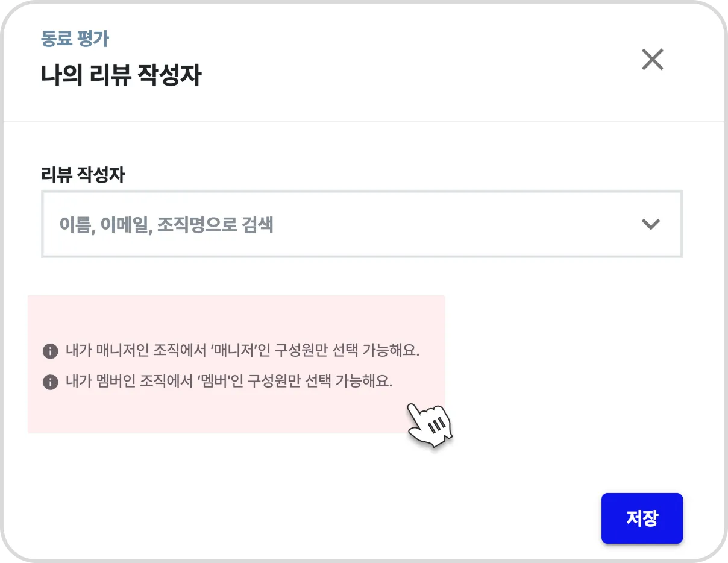The image size is (728, 563).
Task: Click the hand pointer cursor graphic
Action: coord(430,424)
